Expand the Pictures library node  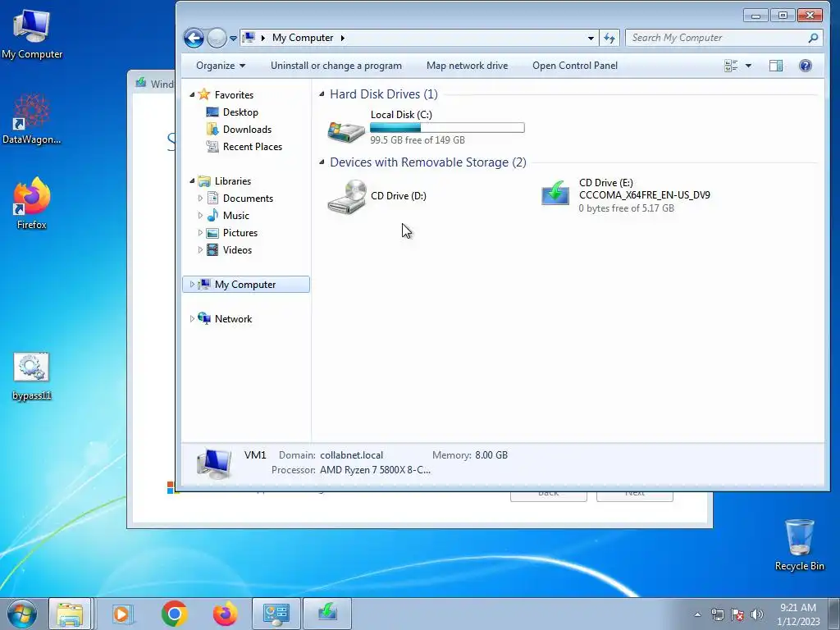[x=200, y=232]
